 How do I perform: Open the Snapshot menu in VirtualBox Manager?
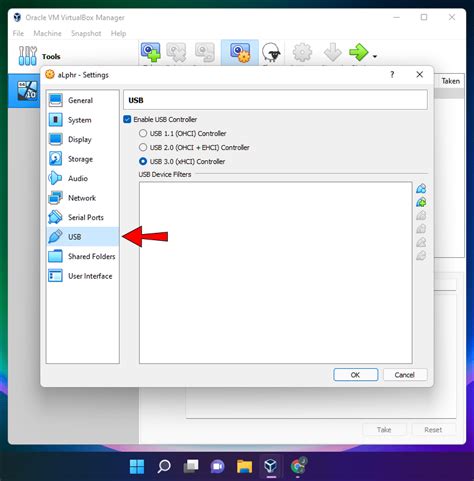pos(86,33)
